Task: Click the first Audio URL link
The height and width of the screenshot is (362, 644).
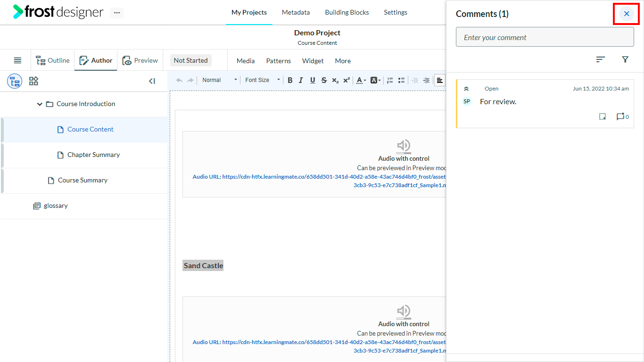Action: (x=319, y=181)
